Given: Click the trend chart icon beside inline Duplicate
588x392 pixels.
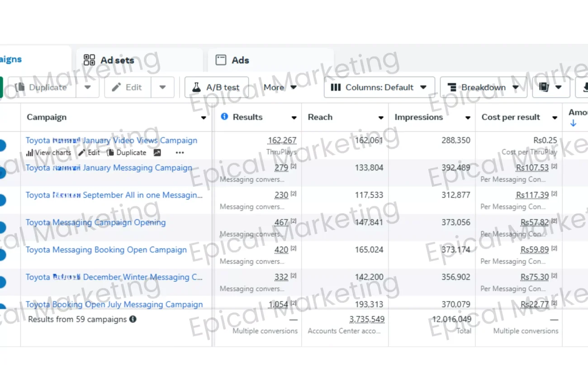Looking at the screenshot, I should tap(157, 153).
